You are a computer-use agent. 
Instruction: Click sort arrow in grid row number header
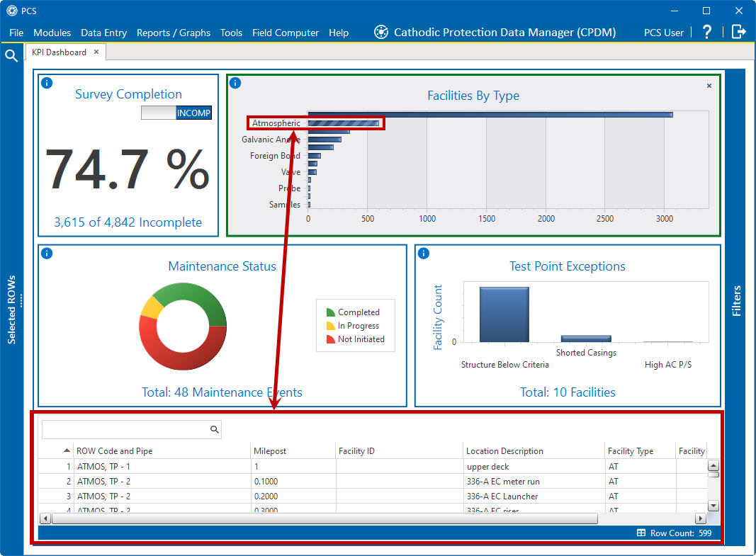67,450
